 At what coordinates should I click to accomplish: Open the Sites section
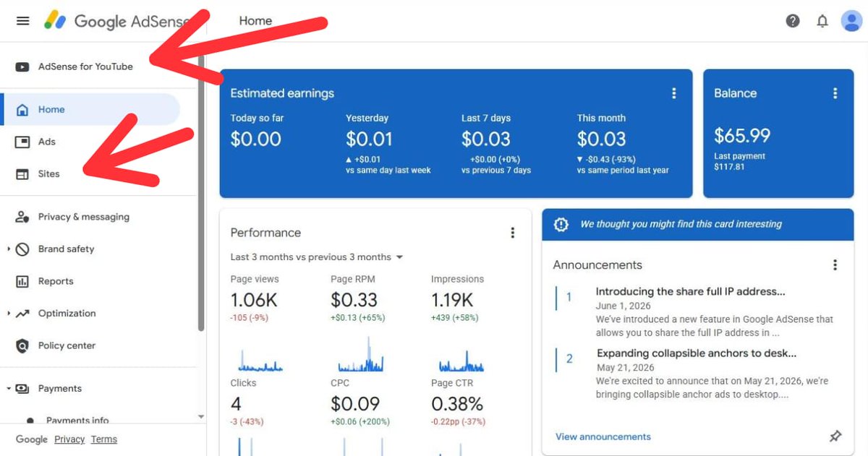pos(49,174)
